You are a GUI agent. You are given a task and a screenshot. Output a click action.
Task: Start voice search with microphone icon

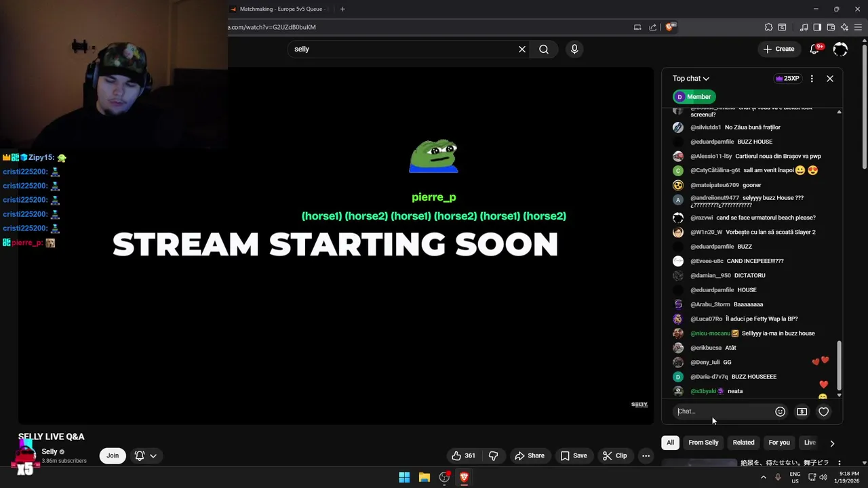click(574, 49)
